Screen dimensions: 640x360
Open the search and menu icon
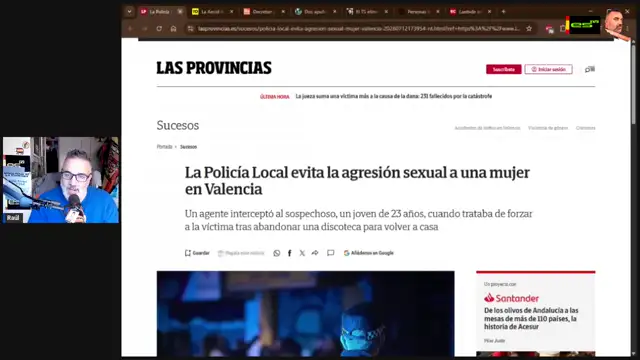(x=589, y=69)
